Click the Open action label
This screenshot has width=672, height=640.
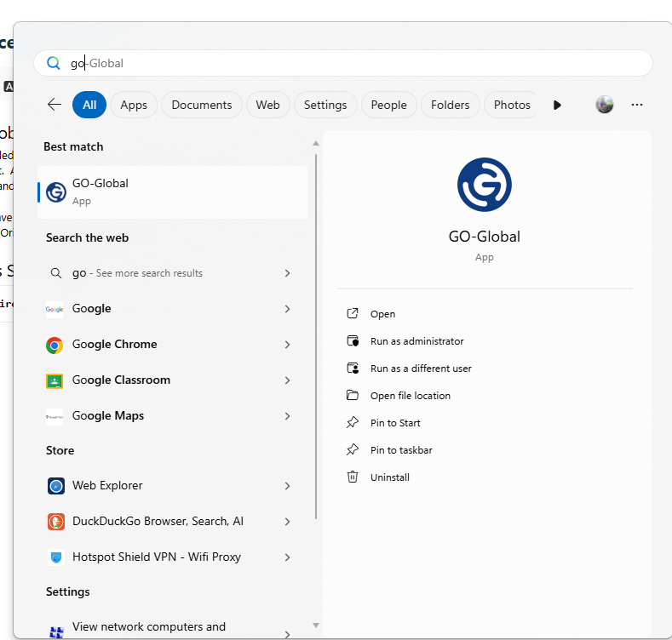coord(382,314)
